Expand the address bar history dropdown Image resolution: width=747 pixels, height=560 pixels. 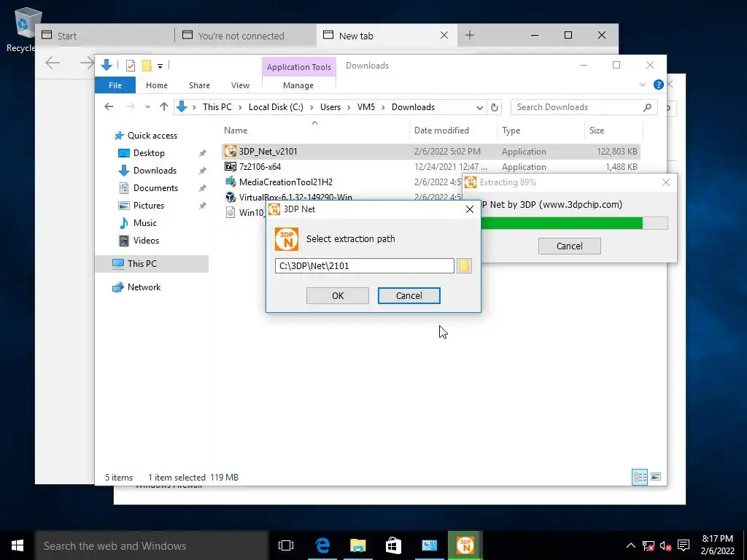click(x=480, y=108)
